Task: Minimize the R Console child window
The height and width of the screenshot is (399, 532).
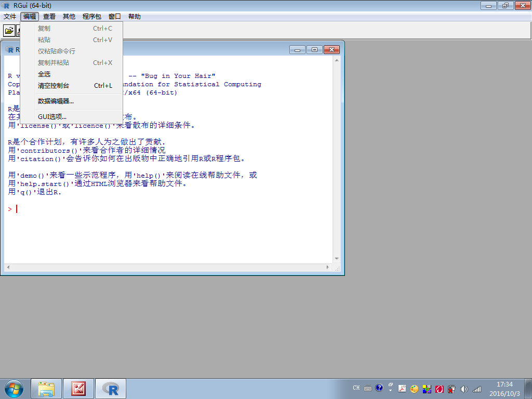Action: click(x=297, y=50)
